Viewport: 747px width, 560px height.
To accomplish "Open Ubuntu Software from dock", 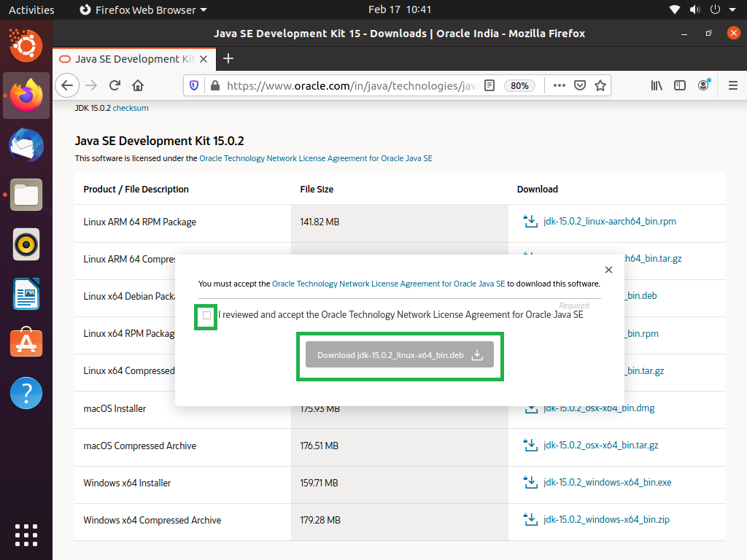I will 26,343.
